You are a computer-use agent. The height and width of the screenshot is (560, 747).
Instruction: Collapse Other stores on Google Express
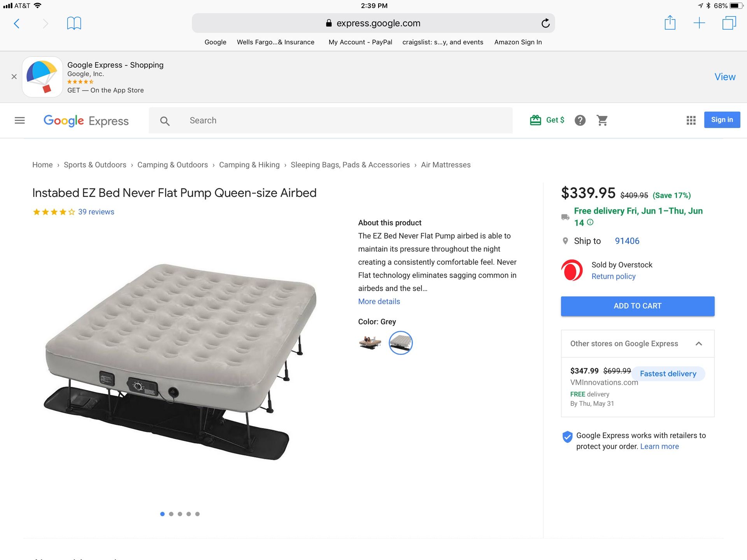[699, 344]
